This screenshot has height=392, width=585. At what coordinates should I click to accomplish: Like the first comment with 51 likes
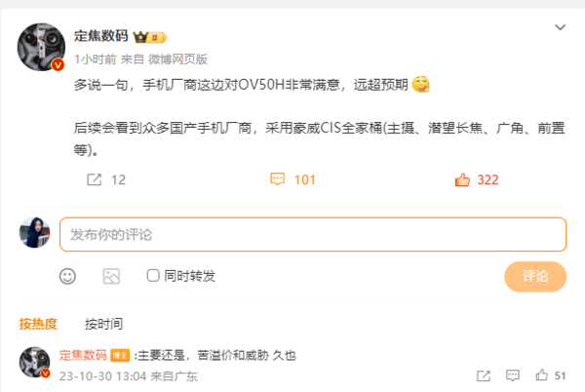click(541, 374)
